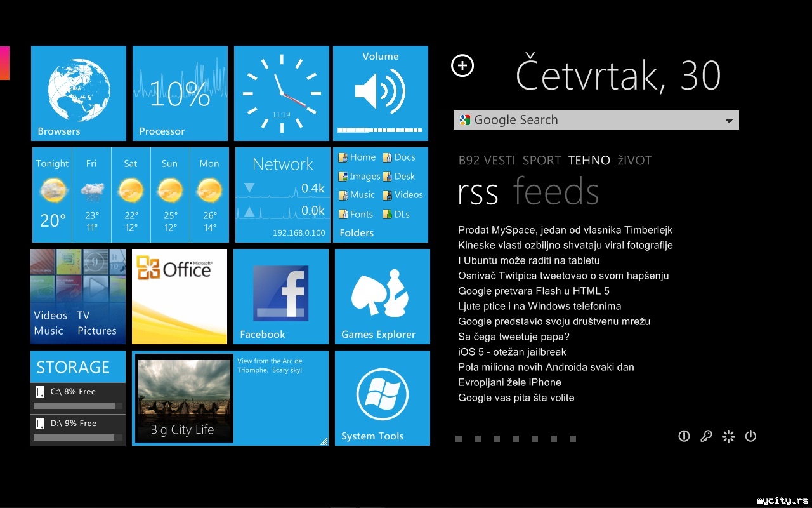Open headline 'Prodat MySpace, jedan od vlasnika Timberlejk'

(565, 230)
